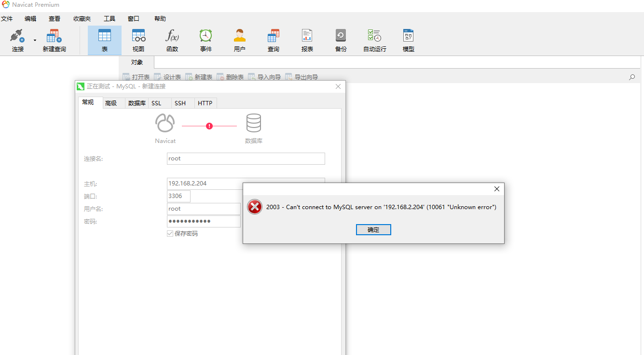644x355 pixels.
Task: Click the 密码 password field
Action: coord(204,221)
